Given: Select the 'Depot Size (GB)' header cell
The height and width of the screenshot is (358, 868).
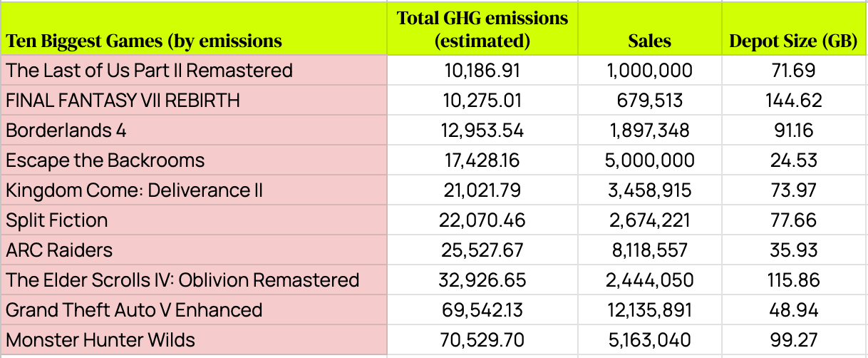Looking at the screenshot, I should point(792,41).
